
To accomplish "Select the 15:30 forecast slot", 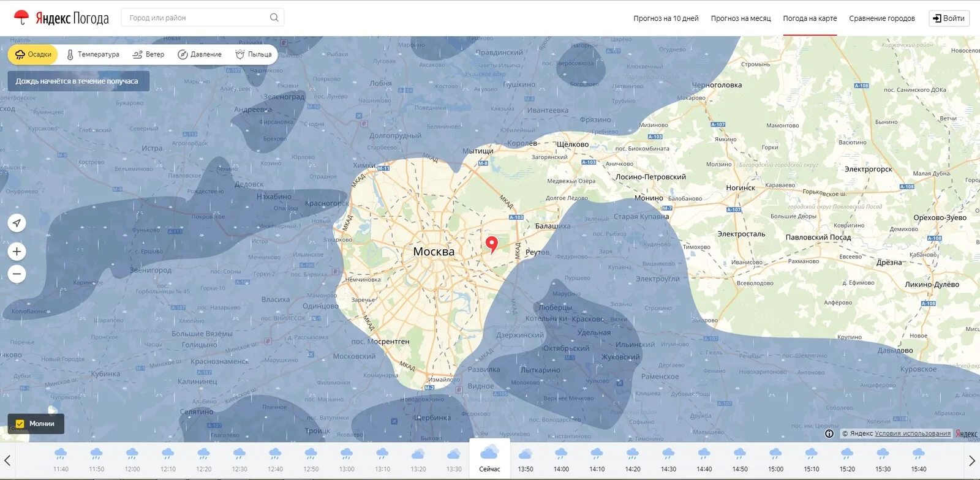I will [883, 460].
